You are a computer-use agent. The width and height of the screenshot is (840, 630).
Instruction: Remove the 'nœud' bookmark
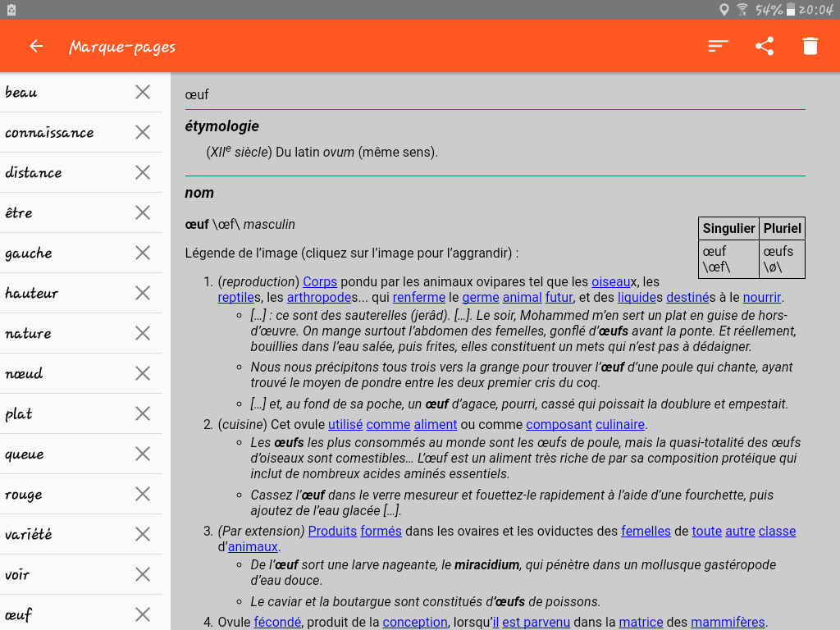pos(143,373)
